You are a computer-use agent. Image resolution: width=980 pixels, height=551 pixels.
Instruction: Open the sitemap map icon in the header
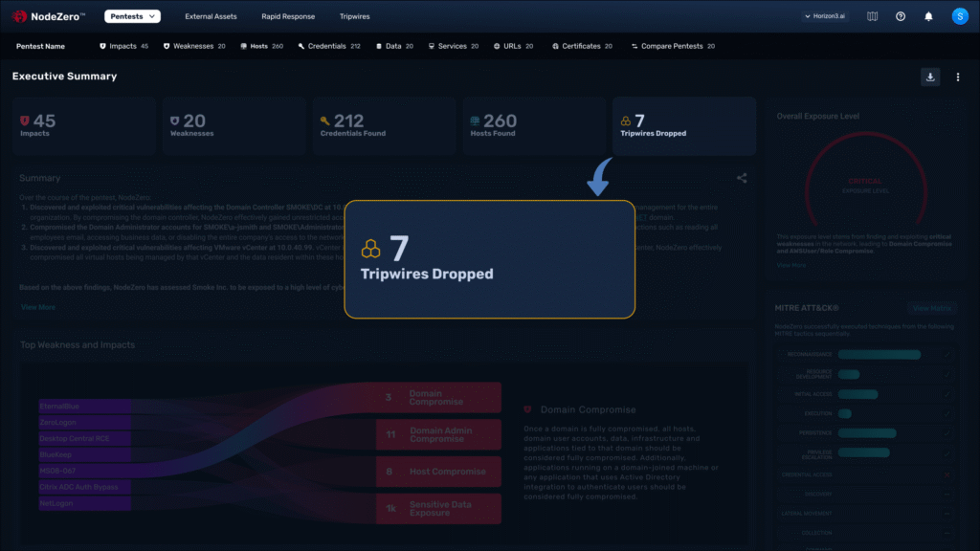(872, 15)
